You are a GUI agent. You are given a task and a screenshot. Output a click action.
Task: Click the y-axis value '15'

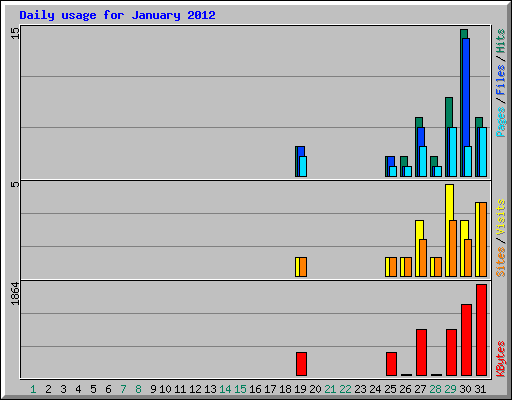[x=15, y=33]
